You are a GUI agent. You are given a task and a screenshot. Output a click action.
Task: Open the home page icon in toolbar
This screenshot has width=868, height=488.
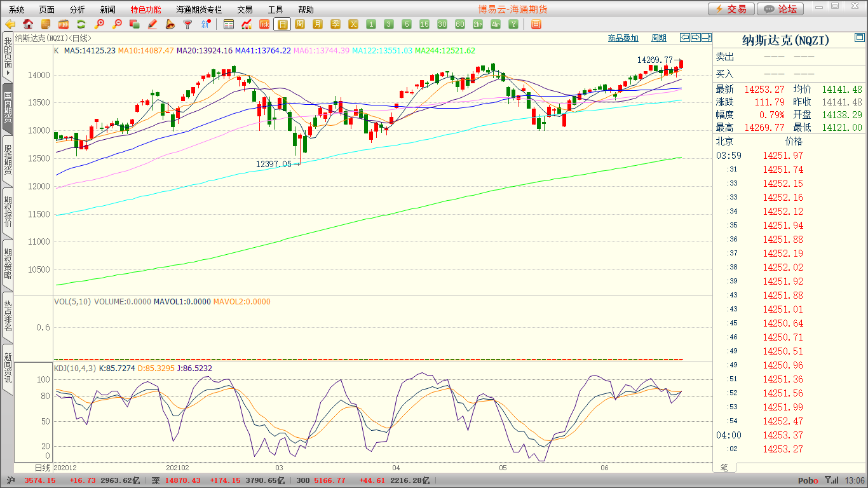coord(28,24)
